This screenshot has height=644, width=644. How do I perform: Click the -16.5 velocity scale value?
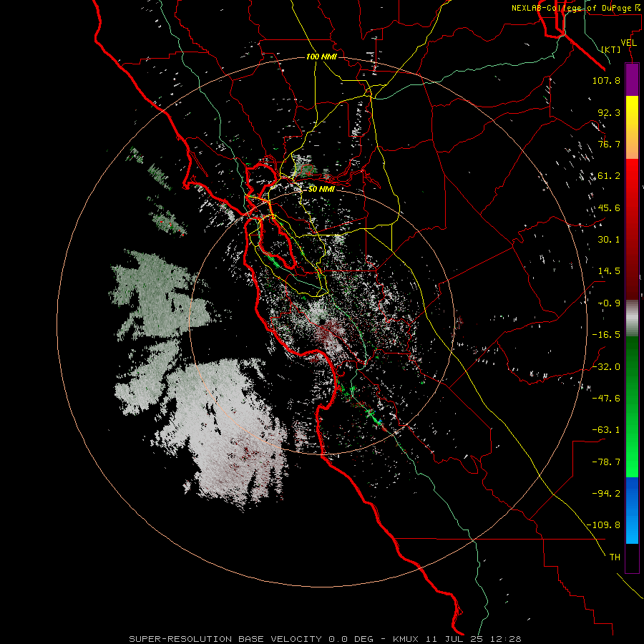point(606,334)
